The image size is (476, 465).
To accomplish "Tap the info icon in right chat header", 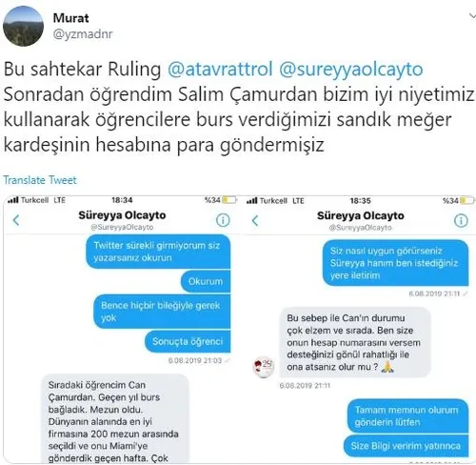I will [x=461, y=220].
